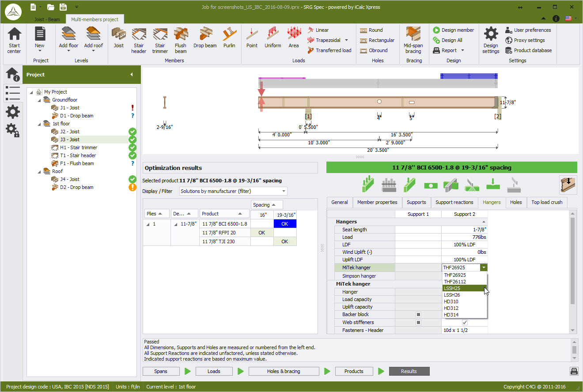
Task: Save the project with the disk icon
Action: point(63,7)
